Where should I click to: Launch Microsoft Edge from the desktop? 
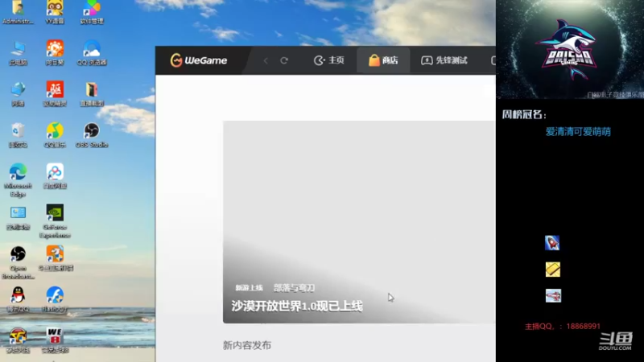[18, 179]
